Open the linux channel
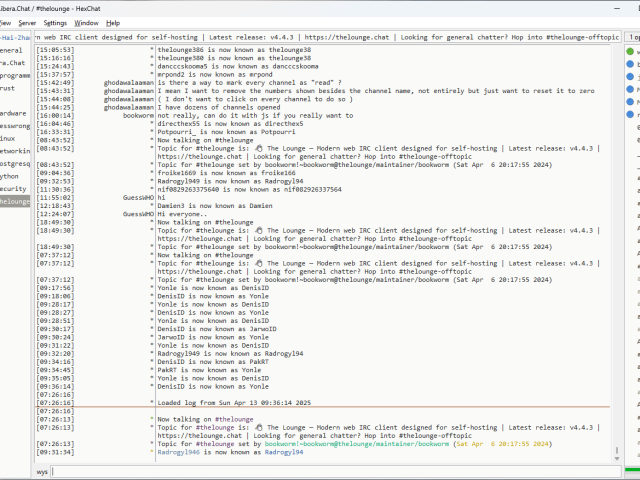The width and height of the screenshot is (640, 480). pos(8,138)
